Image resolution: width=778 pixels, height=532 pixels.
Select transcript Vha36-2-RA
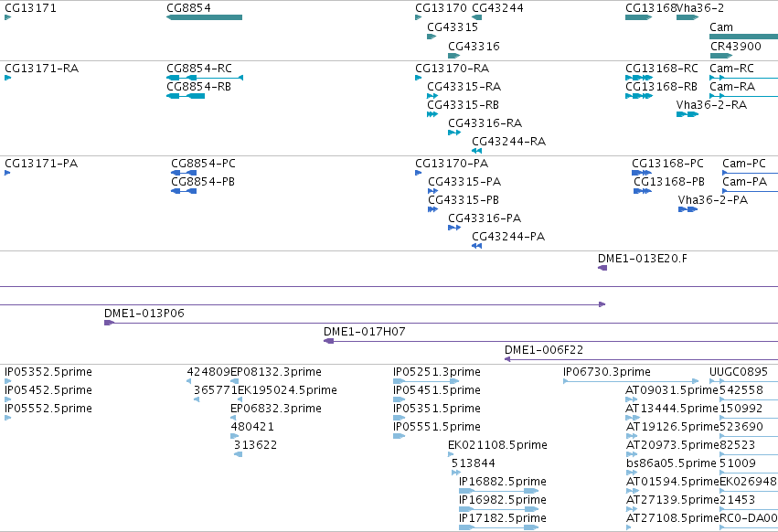pos(711,105)
